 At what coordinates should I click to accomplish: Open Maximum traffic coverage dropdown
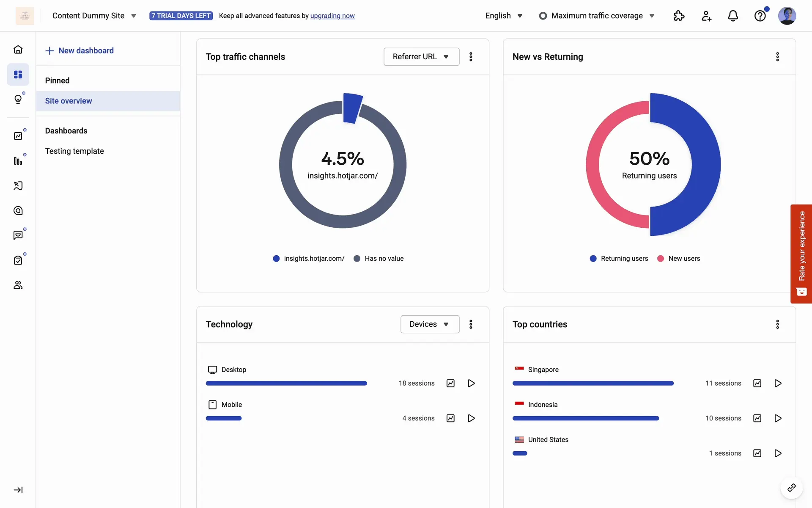tap(597, 16)
